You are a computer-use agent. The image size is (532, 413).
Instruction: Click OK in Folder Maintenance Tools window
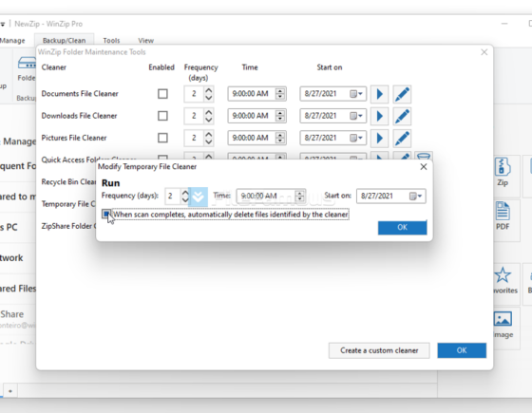coord(462,350)
